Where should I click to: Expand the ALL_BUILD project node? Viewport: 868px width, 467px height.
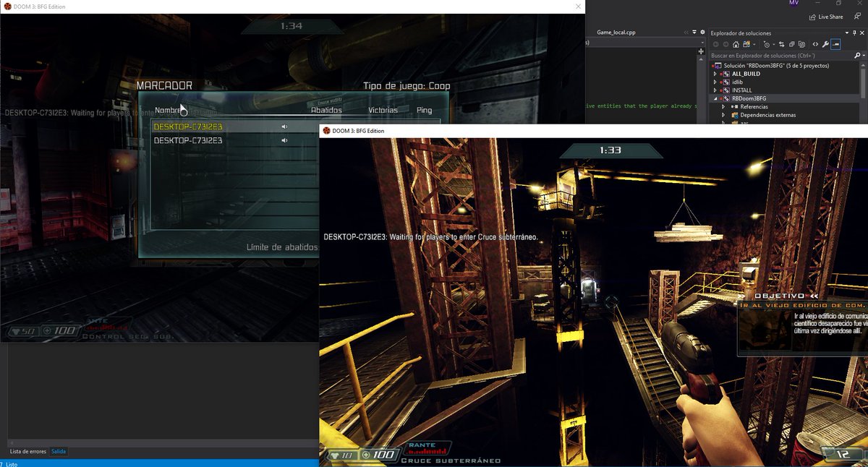pyautogui.click(x=715, y=74)
